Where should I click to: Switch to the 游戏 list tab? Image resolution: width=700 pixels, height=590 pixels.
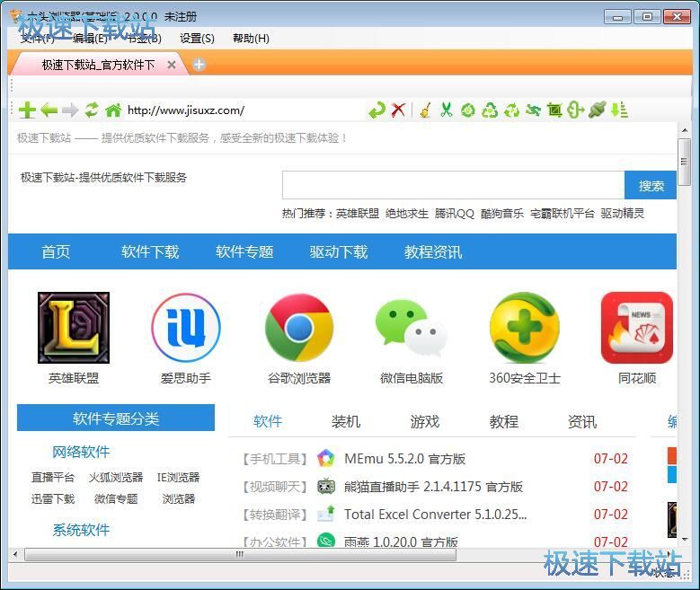tap(425, 421)
